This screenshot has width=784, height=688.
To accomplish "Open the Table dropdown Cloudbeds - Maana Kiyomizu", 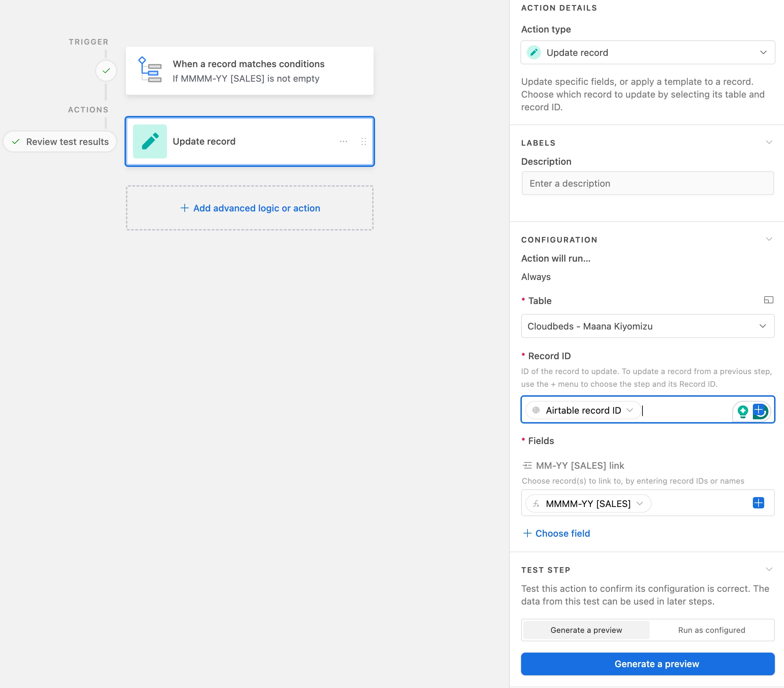I will pyautogui.click(x=647, y=326).
